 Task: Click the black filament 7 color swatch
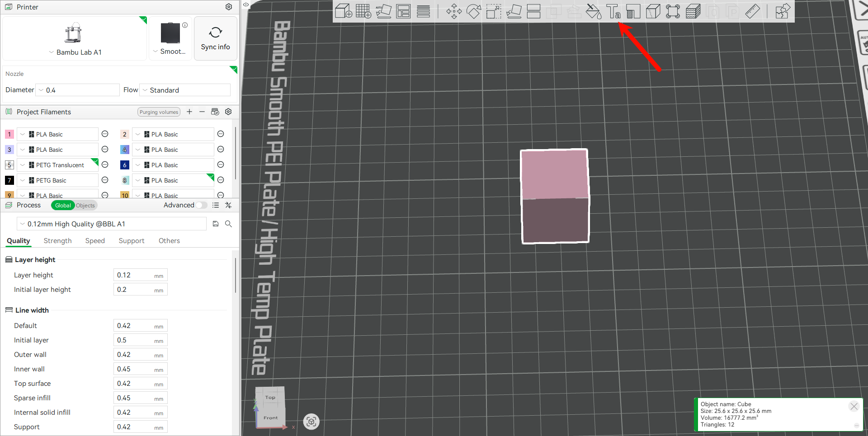(x=9, y=180)
